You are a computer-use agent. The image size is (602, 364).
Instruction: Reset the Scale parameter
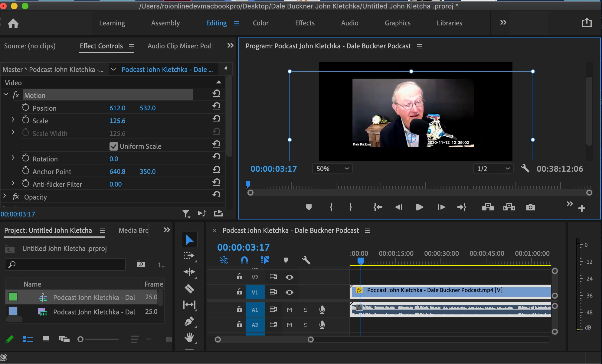coord(216,119)
